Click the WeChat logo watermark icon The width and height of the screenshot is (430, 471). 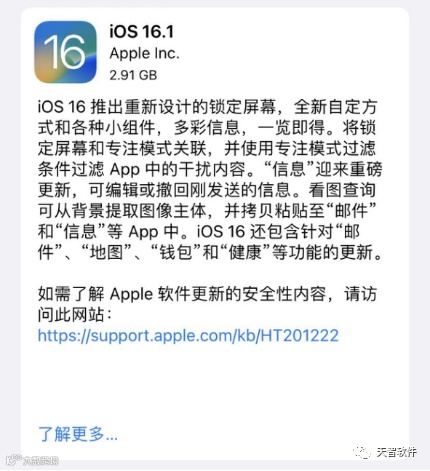[361, 452]
